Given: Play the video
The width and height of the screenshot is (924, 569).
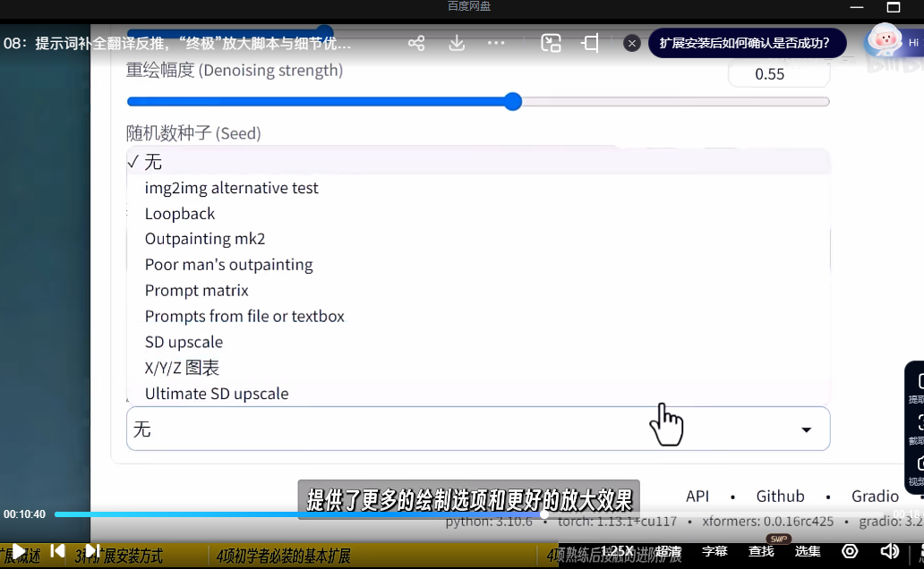Looking at the screenshot, I should (18, 551).
